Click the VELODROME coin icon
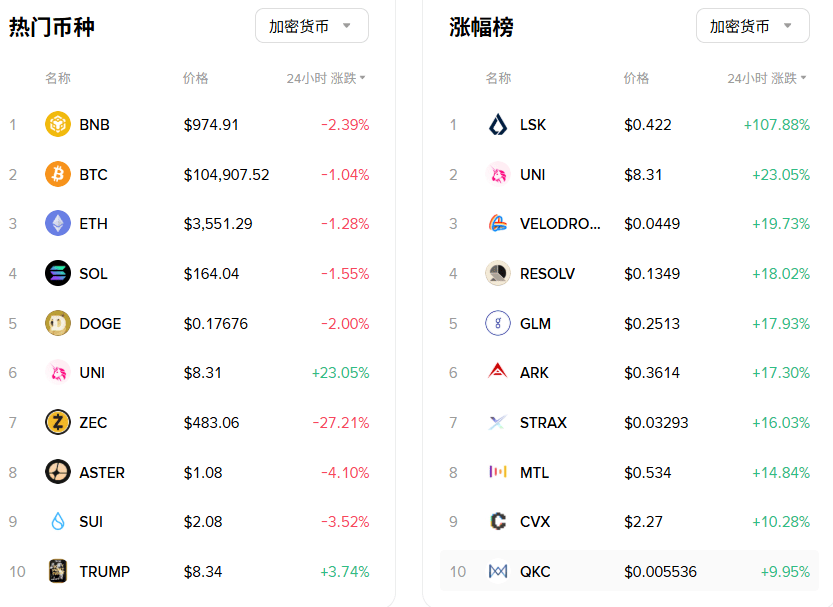Screen dimensions: 833x607 pos(498,223)
